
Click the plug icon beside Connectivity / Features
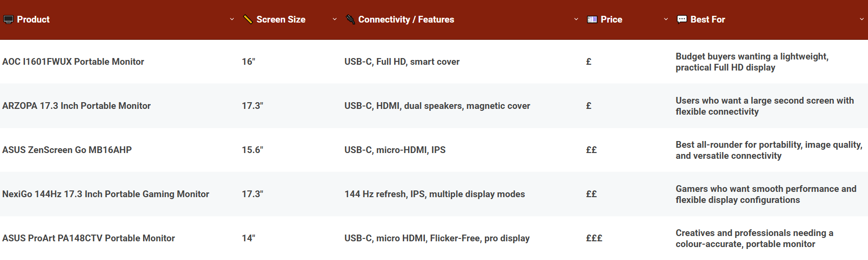[350, 20]
